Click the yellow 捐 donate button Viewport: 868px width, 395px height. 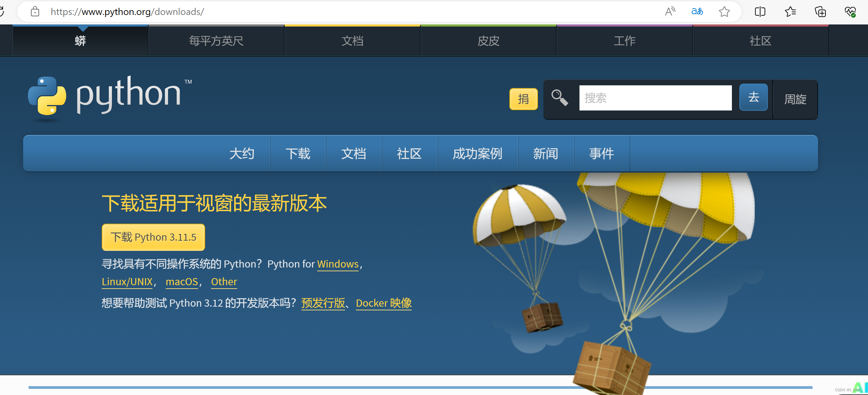click(x=523, y=99)
